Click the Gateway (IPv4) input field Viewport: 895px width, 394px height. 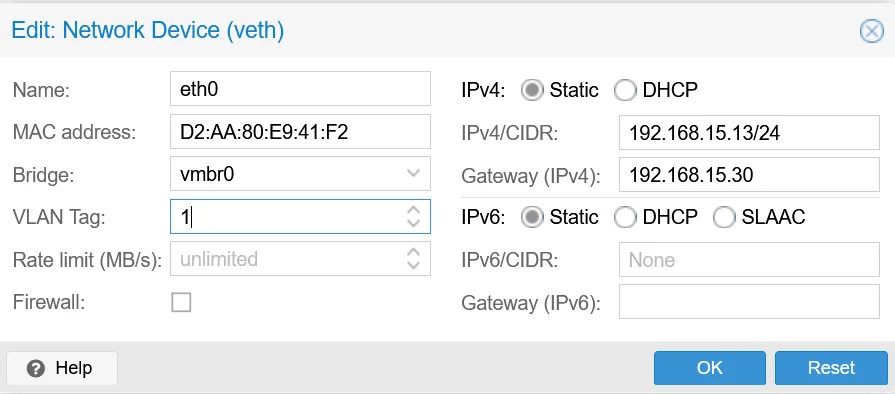click(749, 175)
